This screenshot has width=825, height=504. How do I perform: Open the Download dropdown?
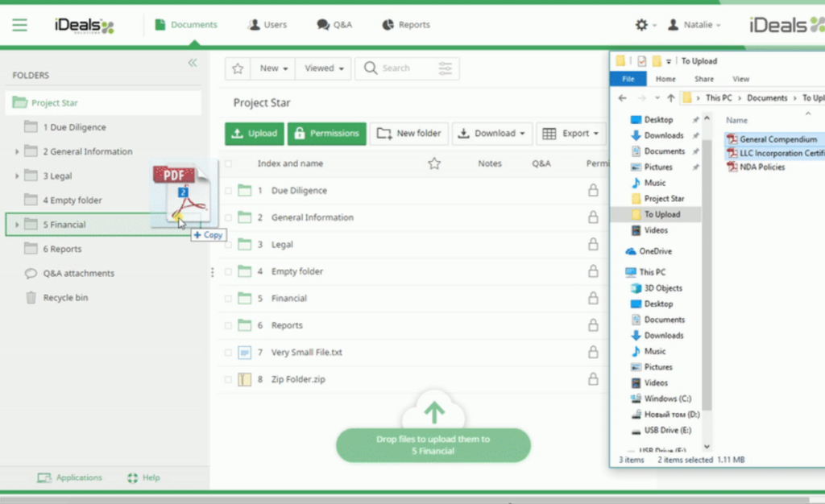coord(492,134)
